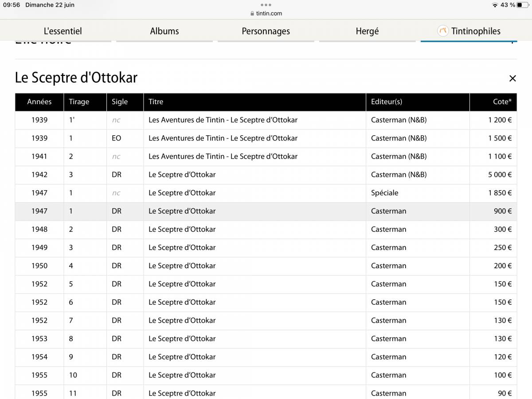Go to the Albums section
This screenshot has width=532, height=399.
coord(164,31)
